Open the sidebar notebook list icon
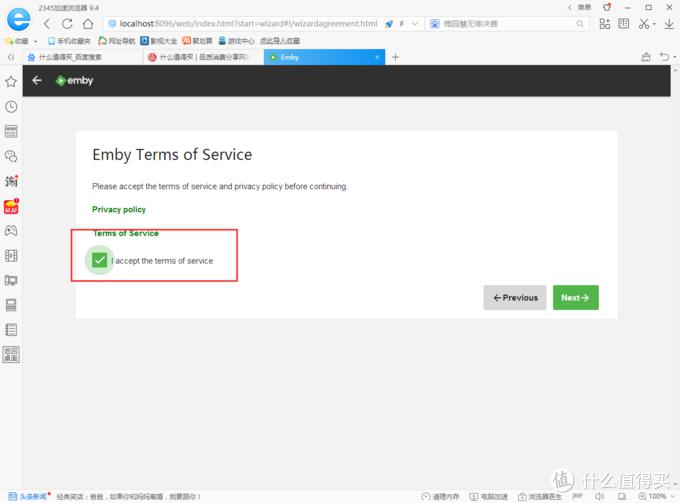The image size is (680, 503). [11, 330]
